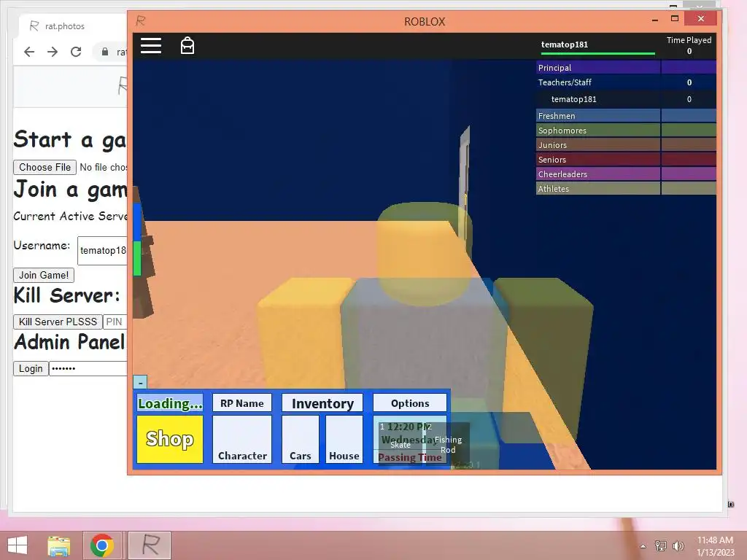Collapse the game menu with minus button
Screen dimensions: 747x560
[x=140, y=382]
